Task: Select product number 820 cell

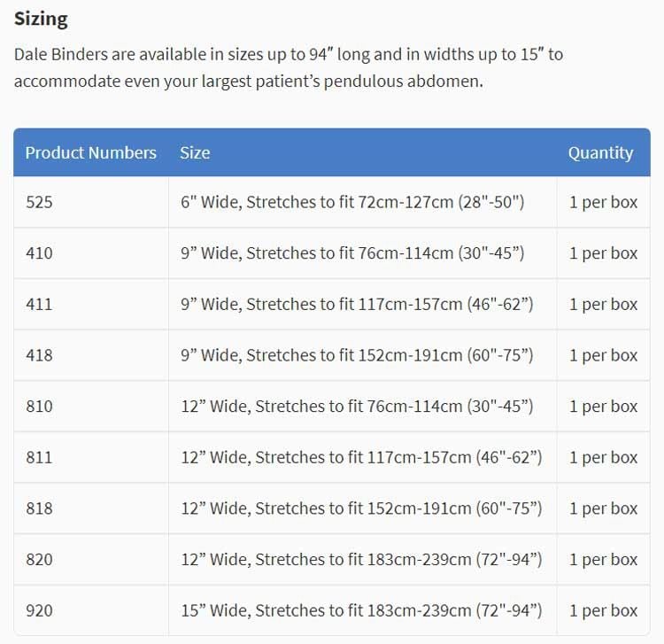Action: (91, 559)
